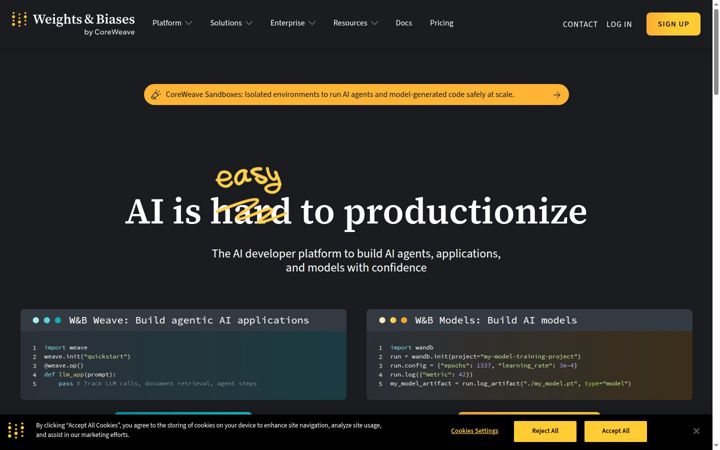The image size is (720, 450).
Task: Click the W&B Models card title
Action: pos(496,320)
